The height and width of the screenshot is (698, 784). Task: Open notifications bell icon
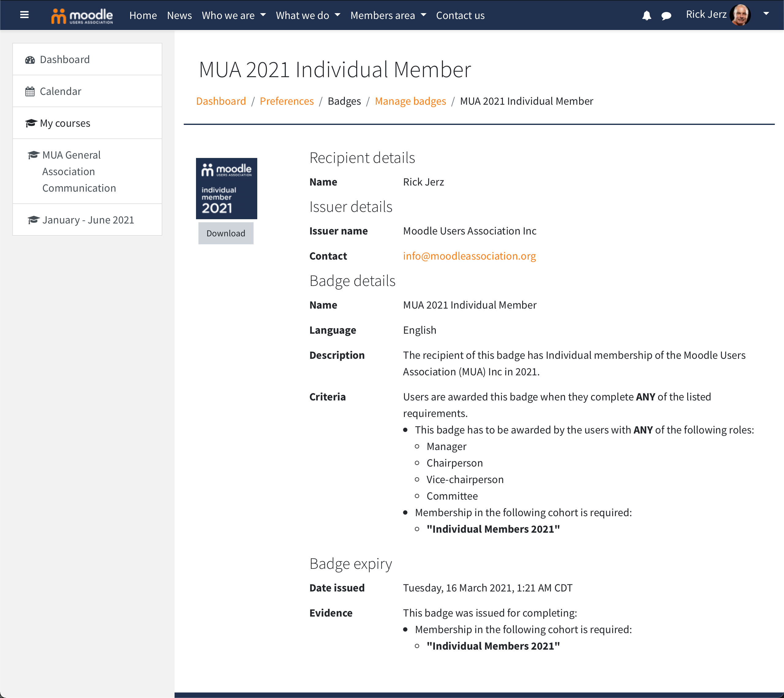coord(647,15)
